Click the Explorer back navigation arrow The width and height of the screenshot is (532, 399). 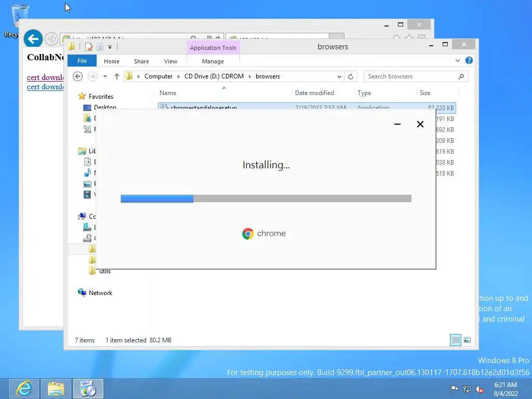click(78, 76)
